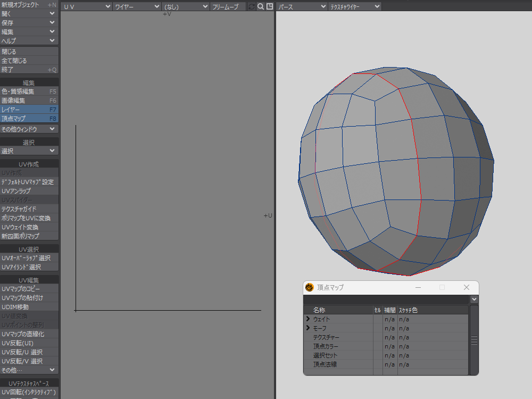Toggle the レイヤー panel with F7 entry
The width and height of the screenshot is (532, 399).
[x=29, y=109]
